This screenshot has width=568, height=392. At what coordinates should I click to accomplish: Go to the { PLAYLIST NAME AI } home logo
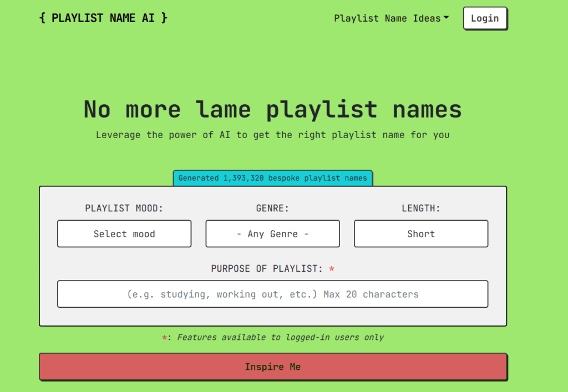coord(103,18)
